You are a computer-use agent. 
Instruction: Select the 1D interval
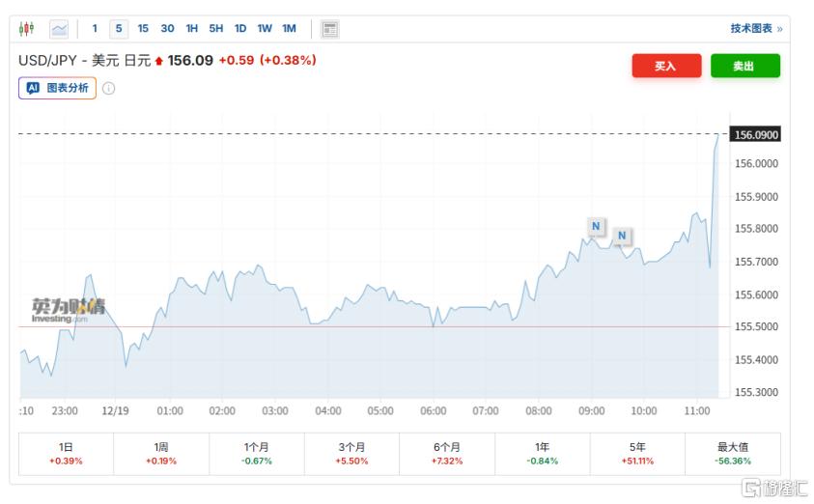coord(240,29)
